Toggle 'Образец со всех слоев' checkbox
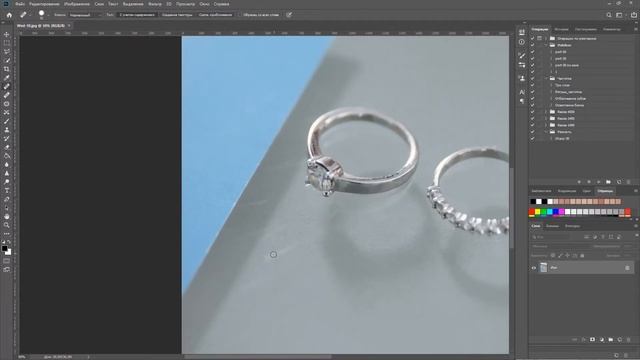 coord(240,15)
